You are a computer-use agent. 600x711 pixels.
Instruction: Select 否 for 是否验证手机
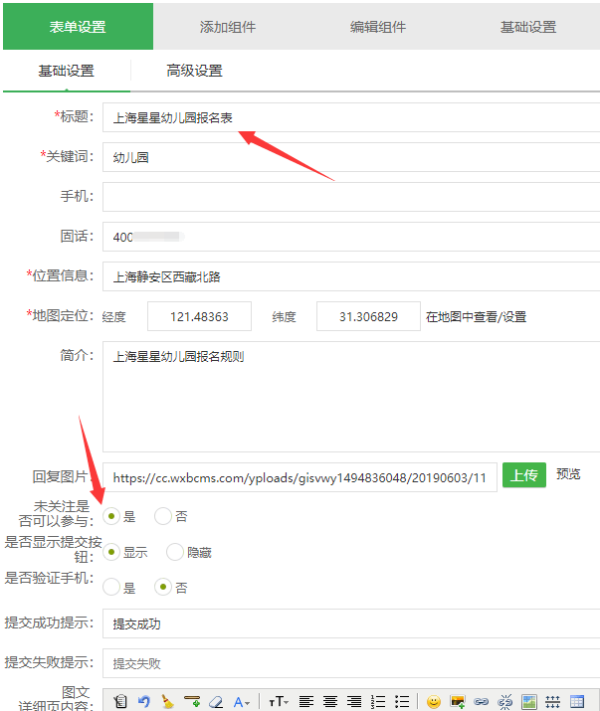click(163, 587)
